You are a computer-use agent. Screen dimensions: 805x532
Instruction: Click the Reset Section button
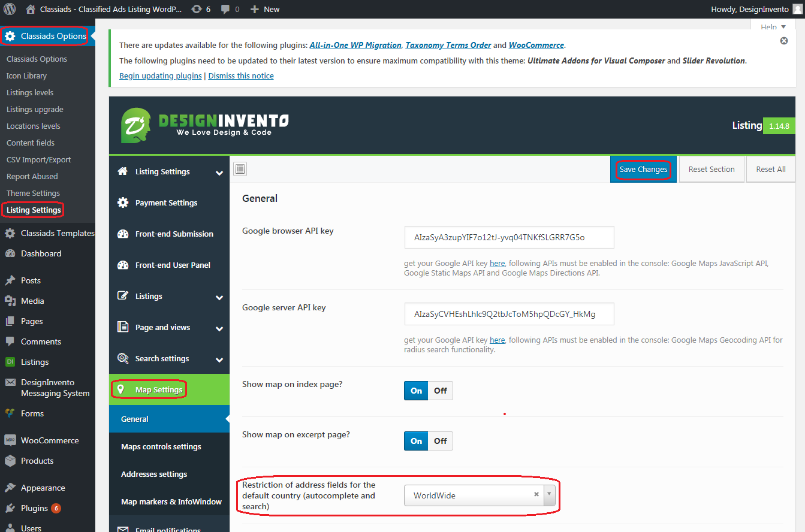[x=711, y=170]
